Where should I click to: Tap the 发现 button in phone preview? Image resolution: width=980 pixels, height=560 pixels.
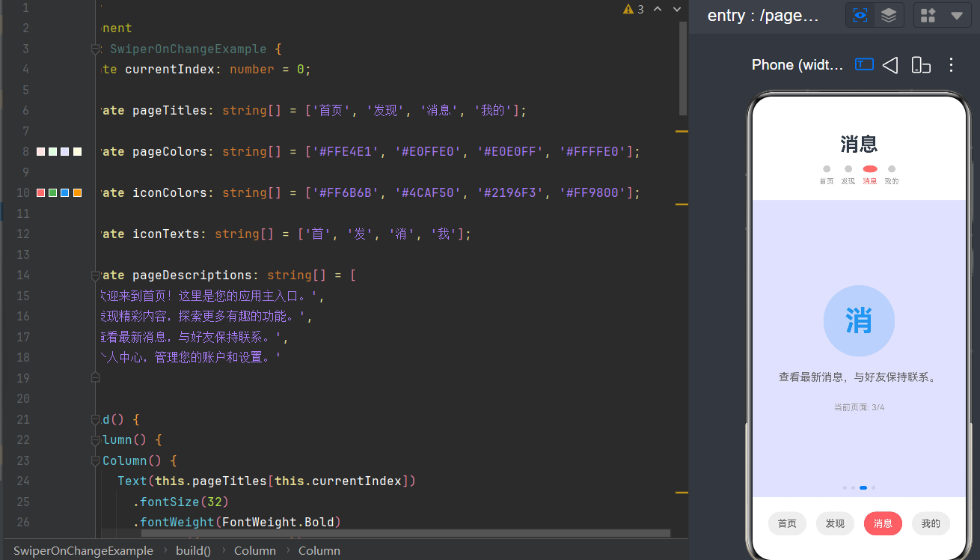[x=835, y=523]
